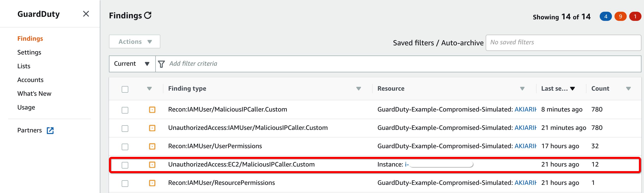
Task: Open Accounts in the sidebar
Action: pyautogui.click(x=30, y=80)
